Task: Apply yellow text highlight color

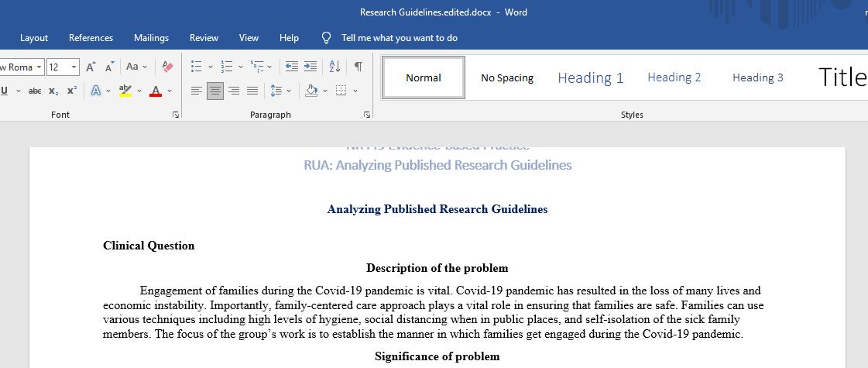Action: pyautogui.click(x=125, y=91)
